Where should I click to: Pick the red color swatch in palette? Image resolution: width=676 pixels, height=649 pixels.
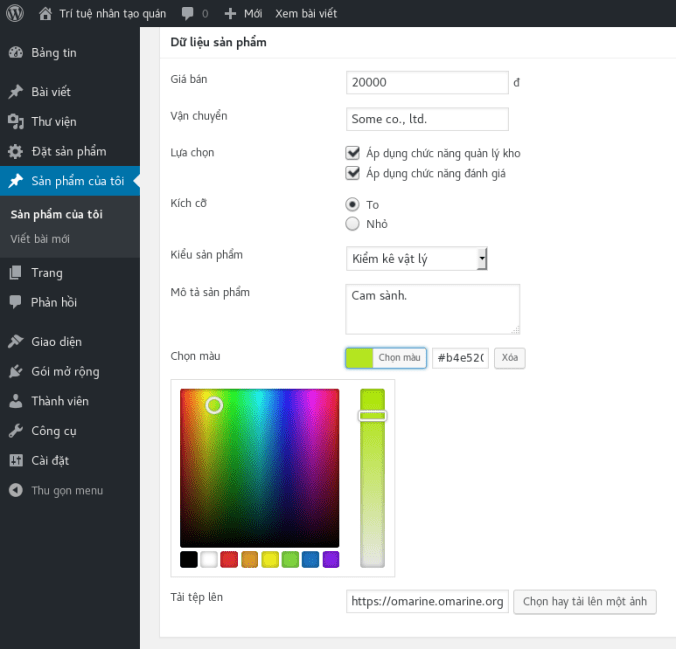229,559
